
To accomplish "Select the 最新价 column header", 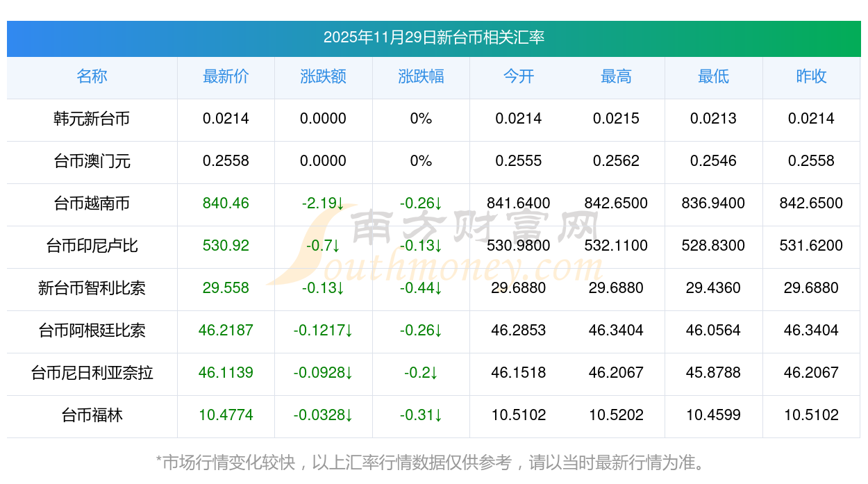I will tap(226, 76).
